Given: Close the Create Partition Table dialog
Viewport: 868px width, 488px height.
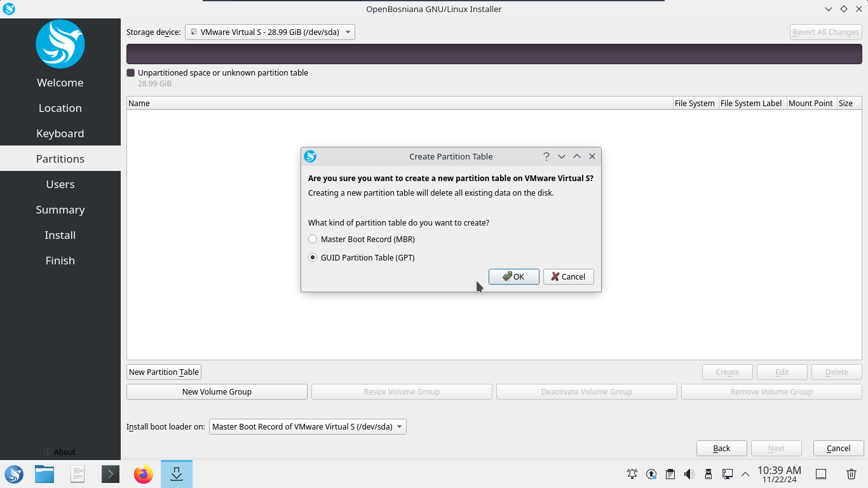Looking at the screenshot, I should [592, 156].
